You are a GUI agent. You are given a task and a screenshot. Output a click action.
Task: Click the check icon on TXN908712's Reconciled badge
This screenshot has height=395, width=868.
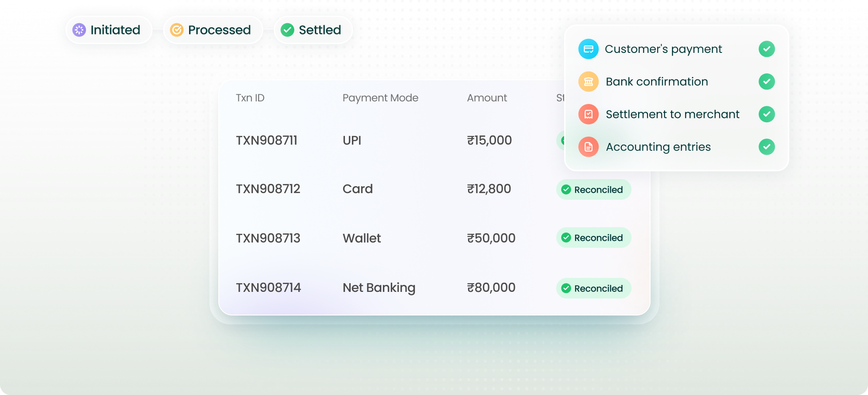(x=566, y=189)
